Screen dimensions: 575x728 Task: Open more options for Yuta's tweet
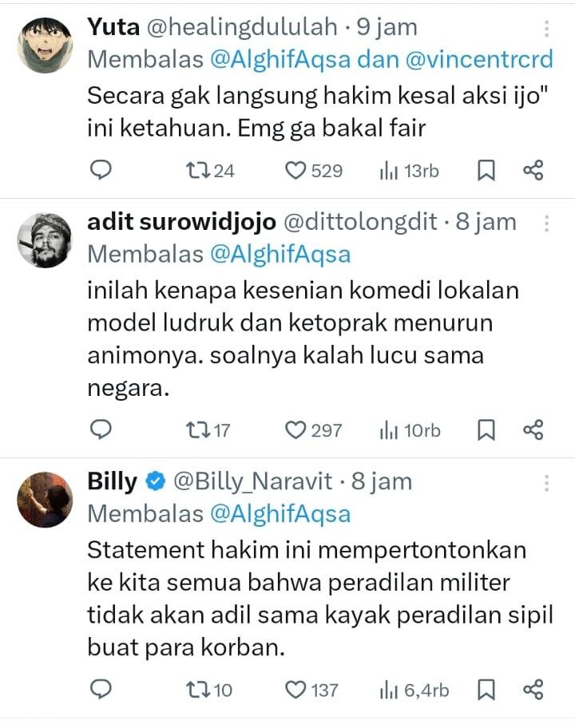click(x=547, y=29)
